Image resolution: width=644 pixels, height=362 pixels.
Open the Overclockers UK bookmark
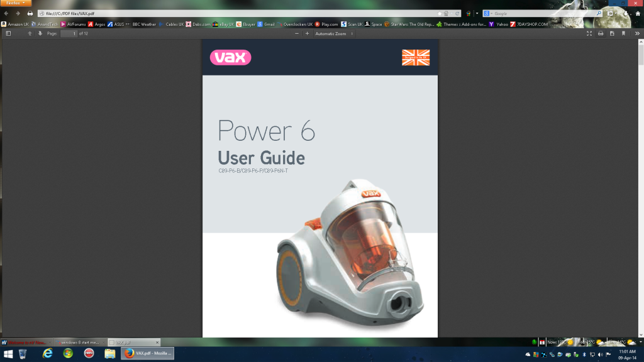[295, 25]
